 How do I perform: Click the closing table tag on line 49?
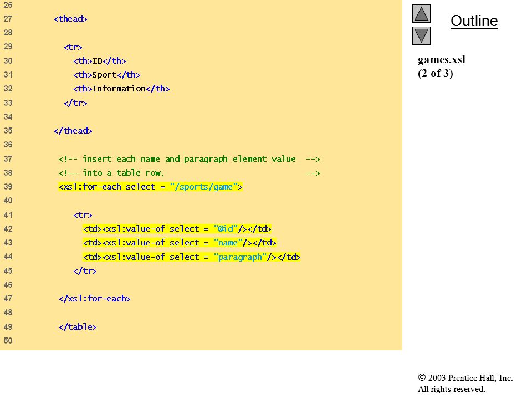(x=78, y=327)
